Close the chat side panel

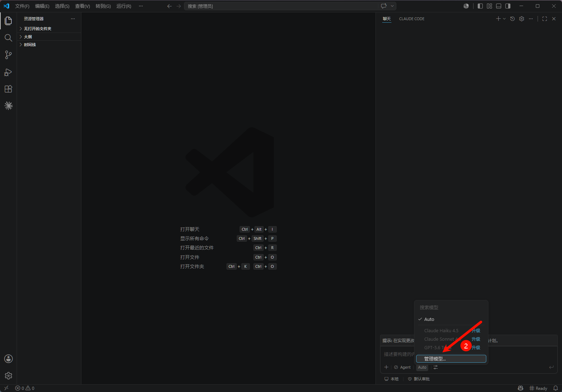[554, 19]
